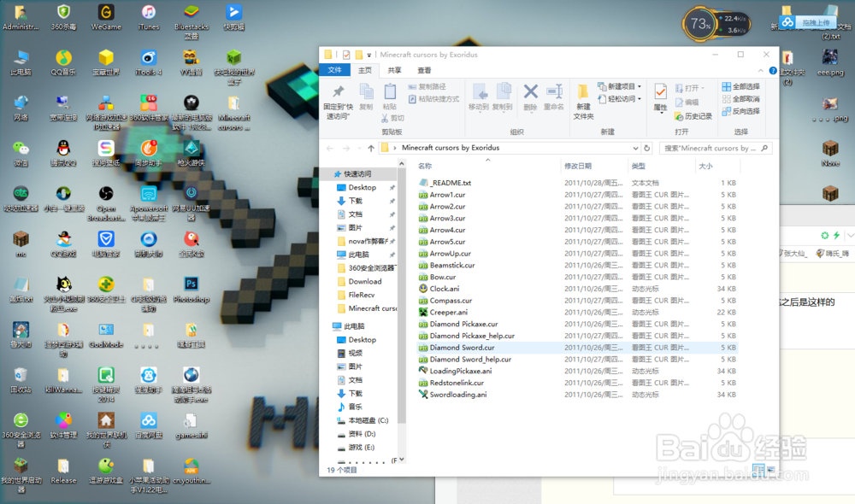Open 音乐 music in navigation pane
Screen dimensions: 855x504
click(349, 407)
